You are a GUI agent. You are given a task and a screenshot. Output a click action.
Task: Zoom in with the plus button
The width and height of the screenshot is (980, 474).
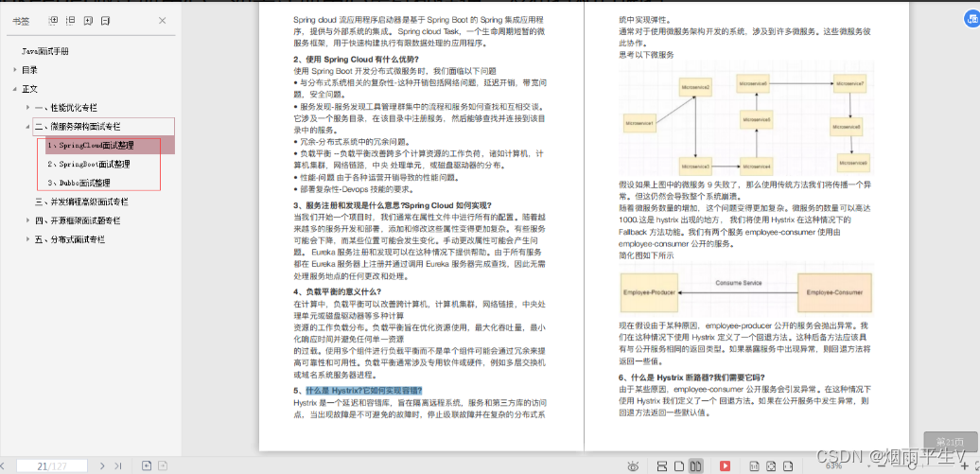click(x=964, y=465)
